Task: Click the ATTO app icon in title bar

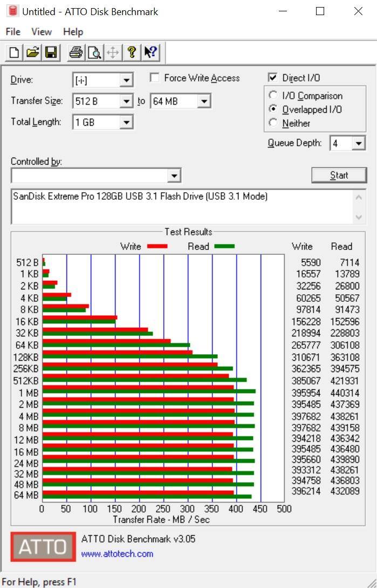Action: pyautogui.click(x=13, y=11)
